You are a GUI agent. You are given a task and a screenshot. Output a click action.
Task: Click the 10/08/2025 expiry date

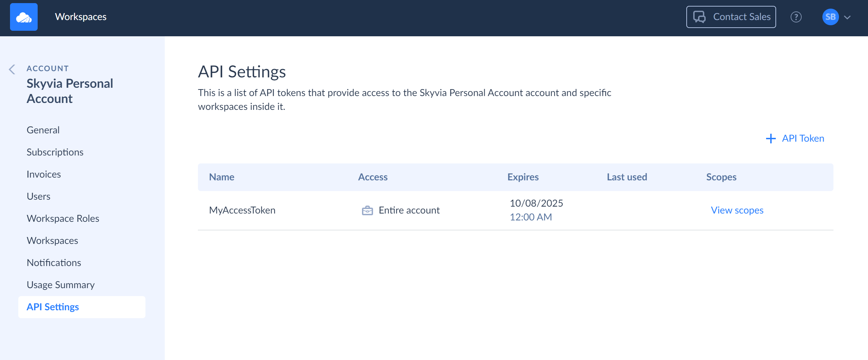[536, 203]
